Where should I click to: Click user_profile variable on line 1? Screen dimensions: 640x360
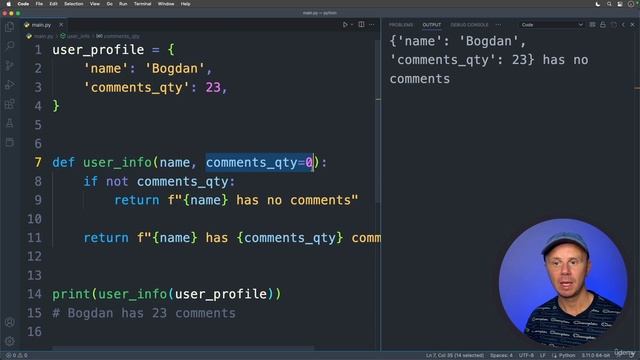(x=98, y=50)
